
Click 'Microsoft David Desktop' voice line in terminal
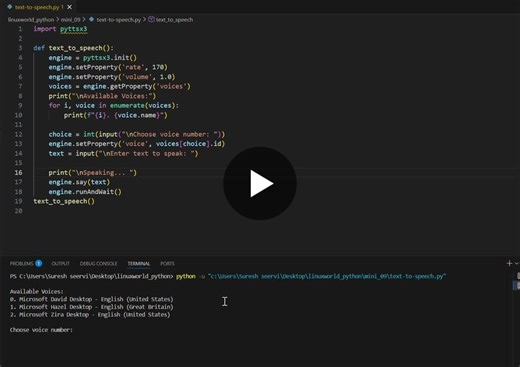click(x=92, y=299)
